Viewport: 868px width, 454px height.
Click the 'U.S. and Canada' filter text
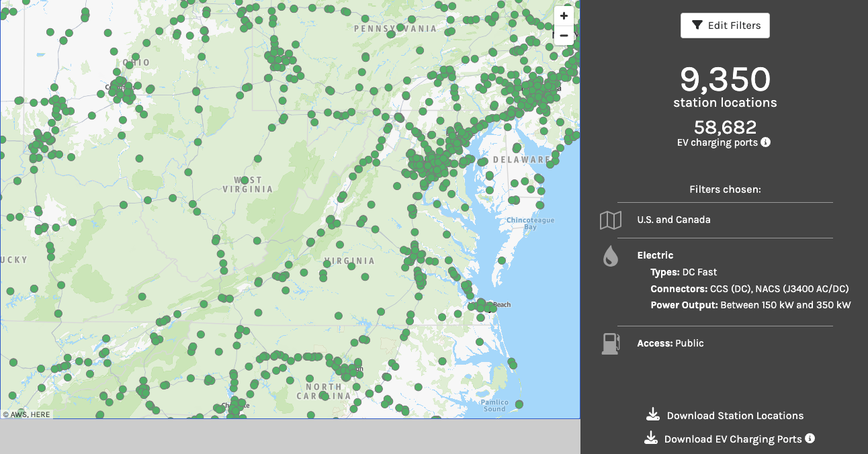[674, 220]
